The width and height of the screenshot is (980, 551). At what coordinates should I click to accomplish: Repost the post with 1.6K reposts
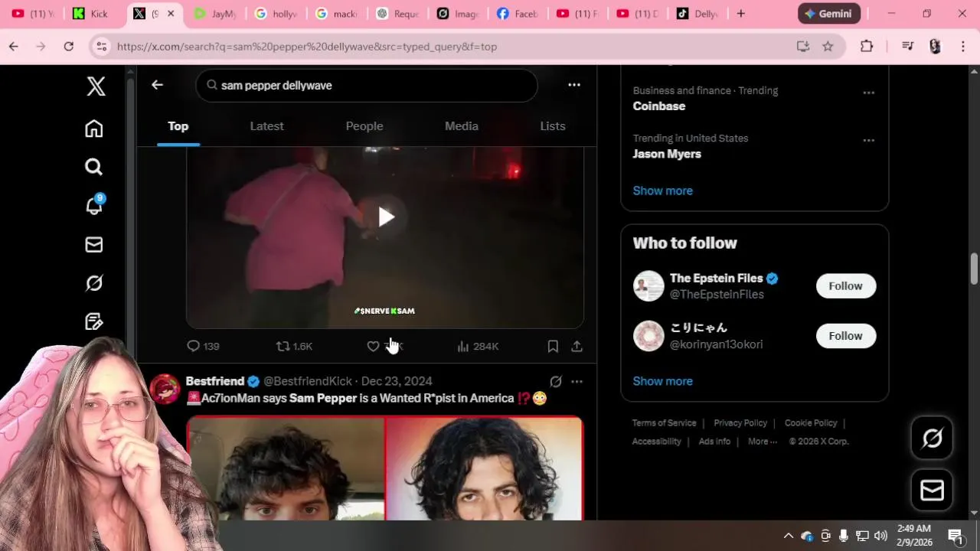[x=295, y=346]
